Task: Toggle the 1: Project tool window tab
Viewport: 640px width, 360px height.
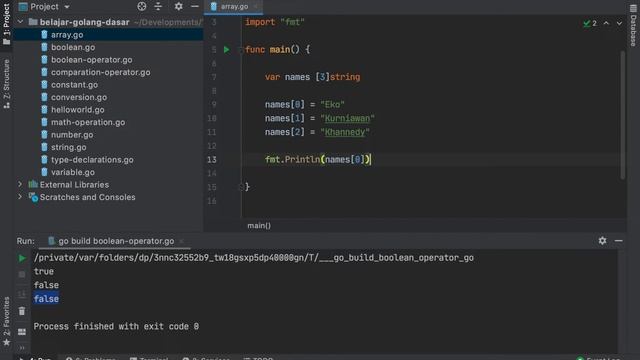Action: [x=6, y=24]
